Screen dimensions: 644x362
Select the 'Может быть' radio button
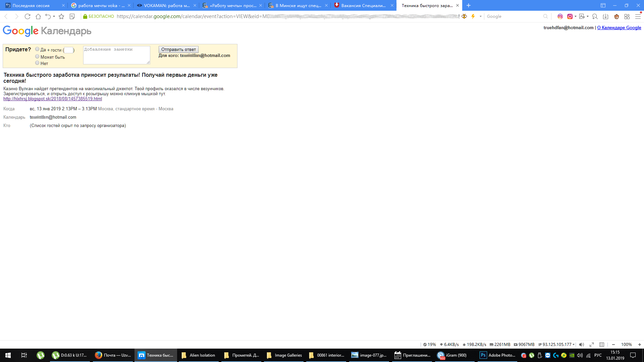(x=37, y=57)
